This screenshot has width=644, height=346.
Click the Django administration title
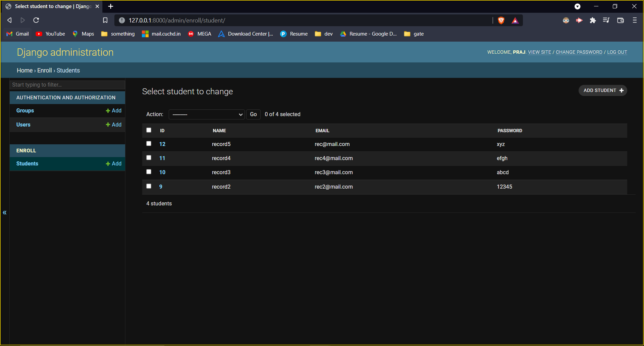point(65,52)
